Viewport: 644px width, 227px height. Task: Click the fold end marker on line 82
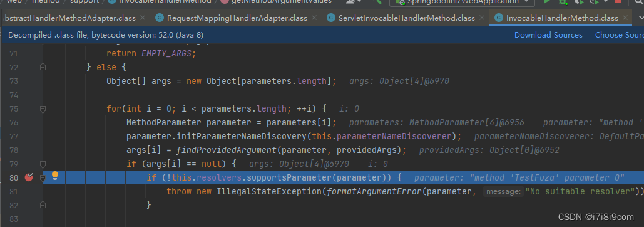(x=43, y=205)
